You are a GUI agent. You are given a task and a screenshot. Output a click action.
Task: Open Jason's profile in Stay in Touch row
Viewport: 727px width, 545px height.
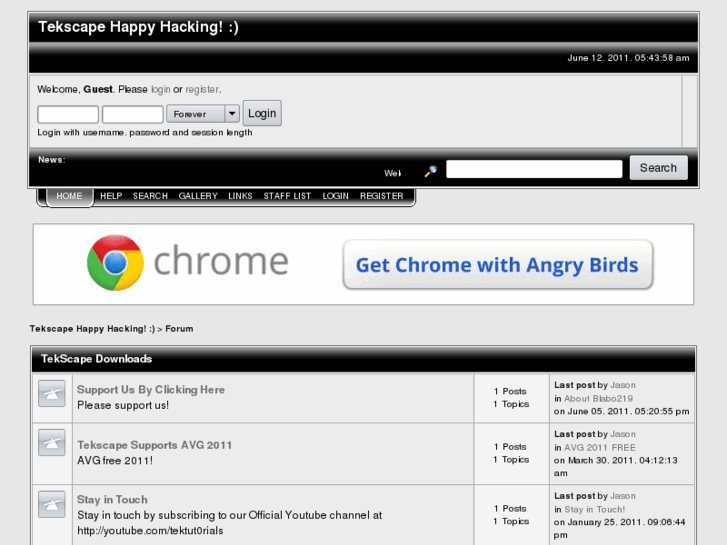pos(623,496)
